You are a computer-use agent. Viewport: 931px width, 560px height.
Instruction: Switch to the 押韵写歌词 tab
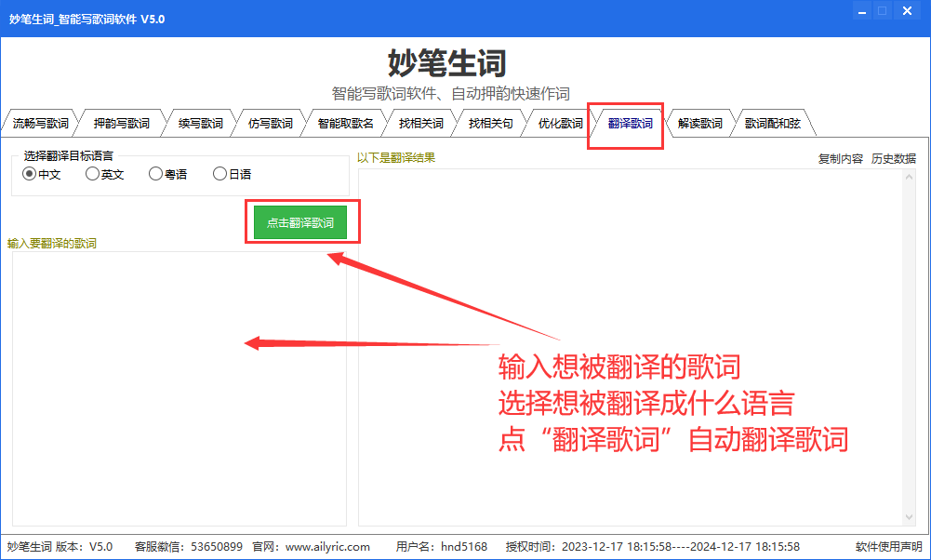[121, 124]
